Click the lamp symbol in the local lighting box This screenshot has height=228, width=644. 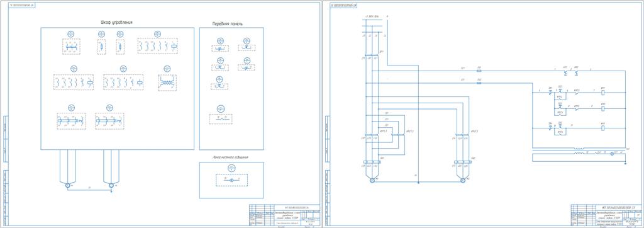coord(231,181)
